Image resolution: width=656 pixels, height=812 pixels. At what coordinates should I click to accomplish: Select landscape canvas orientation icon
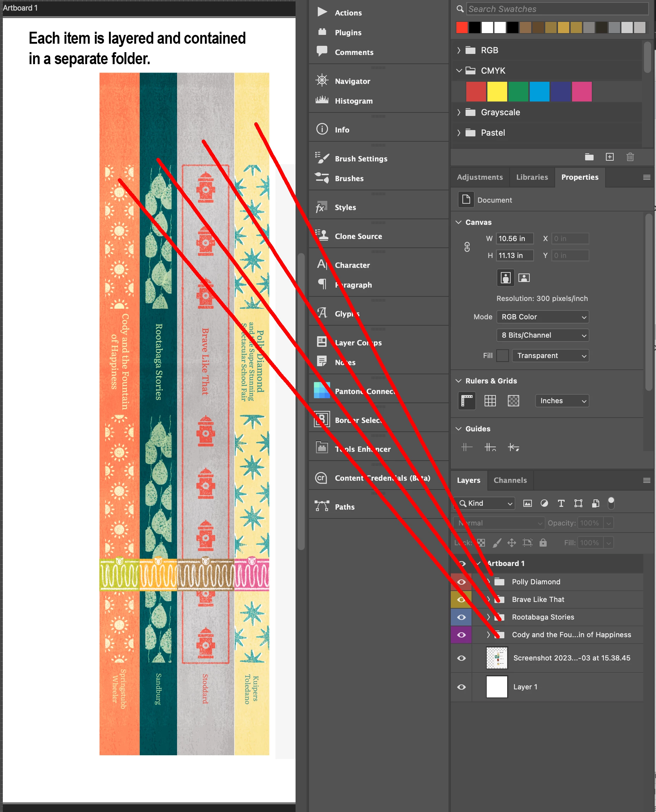524,278
